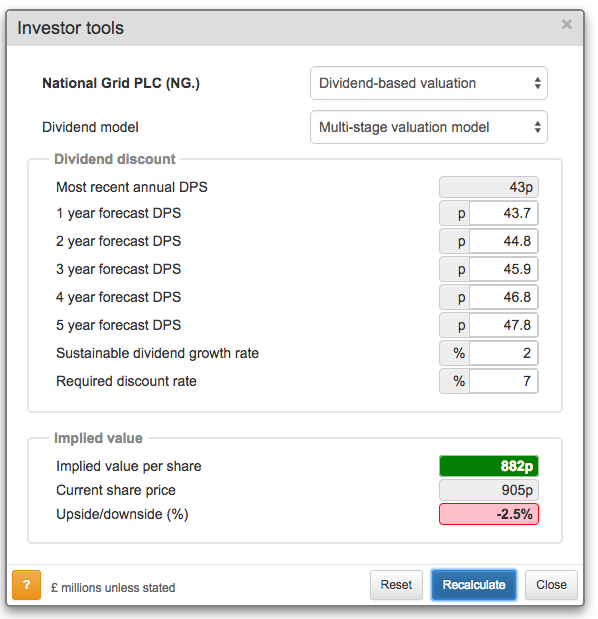The image size is (598, 619).
Task: Click the Most recent annual DPS label
Action: click(x=132, y=187)
